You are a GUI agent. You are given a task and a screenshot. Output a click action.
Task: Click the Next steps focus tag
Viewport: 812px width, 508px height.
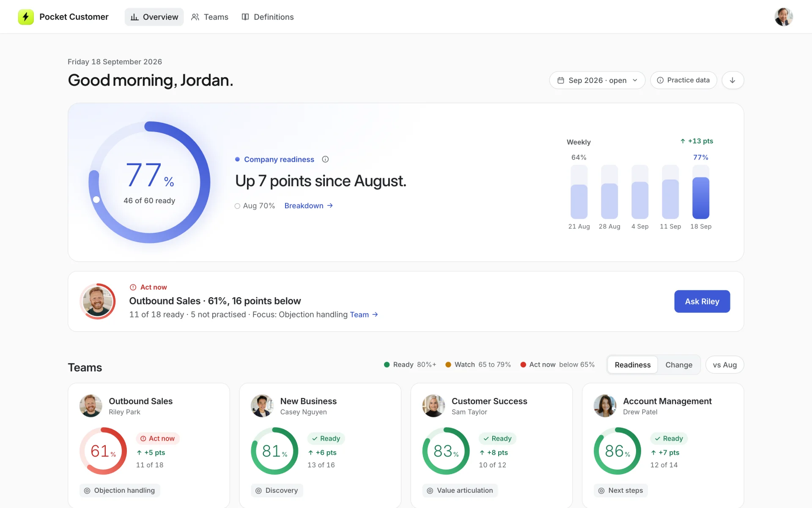click(x=620, y=490)
